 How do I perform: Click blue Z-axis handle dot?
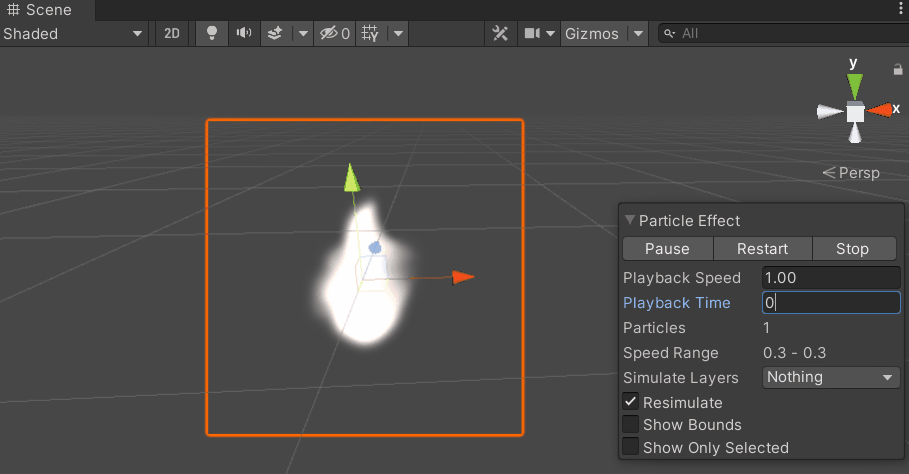(x=375, y=248)
